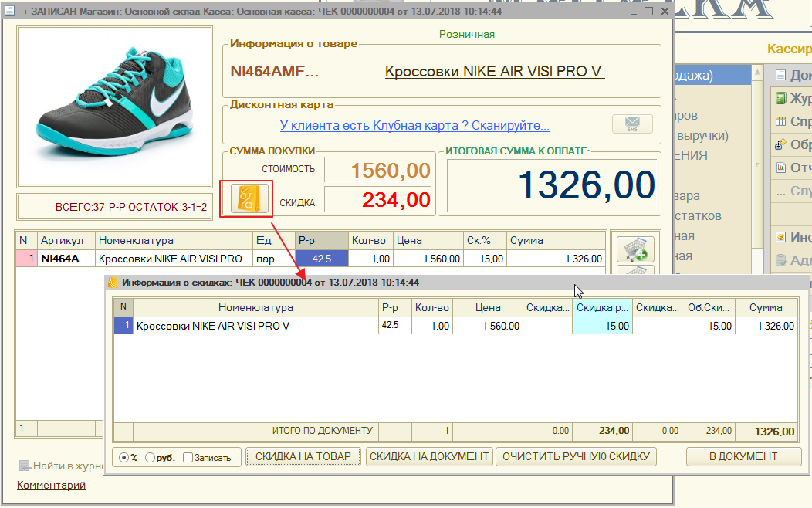Screen dimensions: 812x508
Task: Select the size cell '42.5' highlighted in blue
Action: (322, 259)
